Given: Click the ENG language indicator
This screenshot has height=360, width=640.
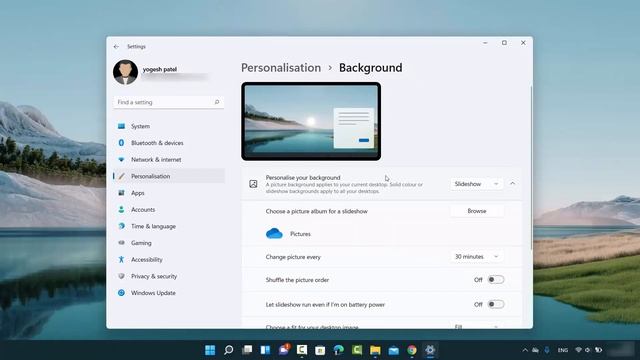Looking at the screenshot, I should (x=563, y=350).
